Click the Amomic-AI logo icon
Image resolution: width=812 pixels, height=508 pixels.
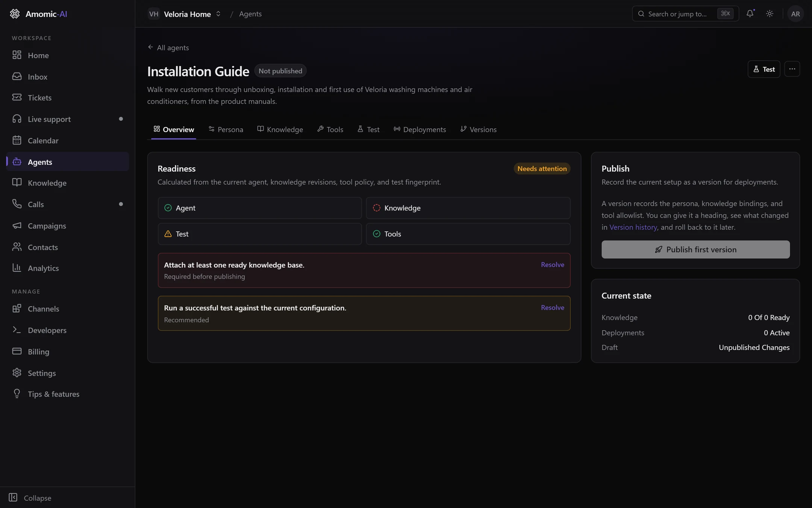[15, 14]
